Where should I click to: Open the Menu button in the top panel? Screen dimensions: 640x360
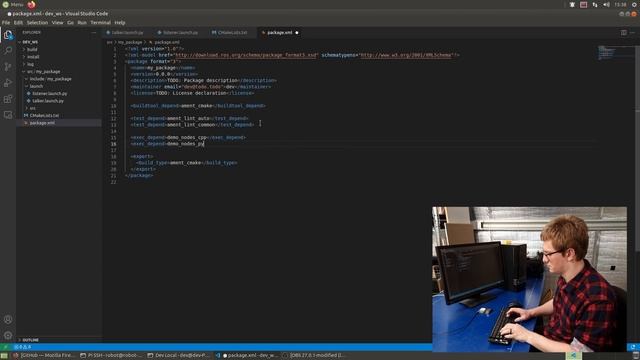tap(13, 4)
